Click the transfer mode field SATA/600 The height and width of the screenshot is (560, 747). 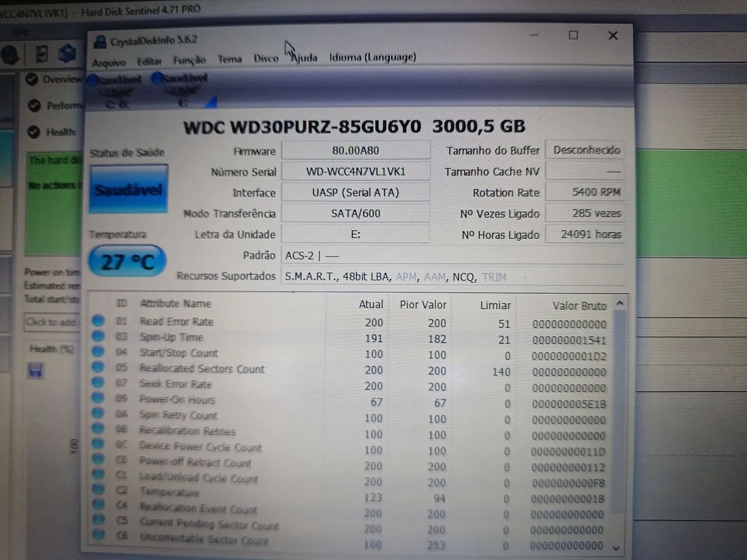click(355, 213)
